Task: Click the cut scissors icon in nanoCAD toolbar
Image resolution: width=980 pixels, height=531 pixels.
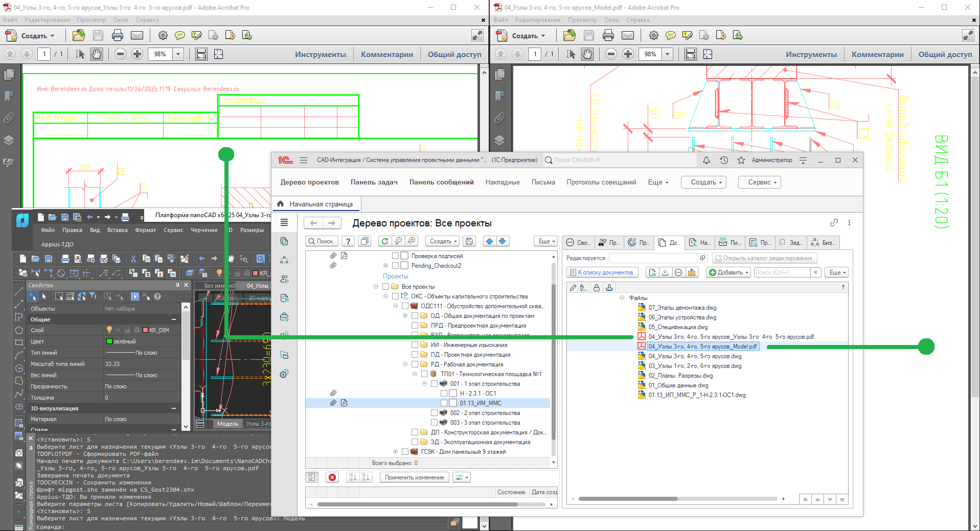Action: tap(133, 259)
